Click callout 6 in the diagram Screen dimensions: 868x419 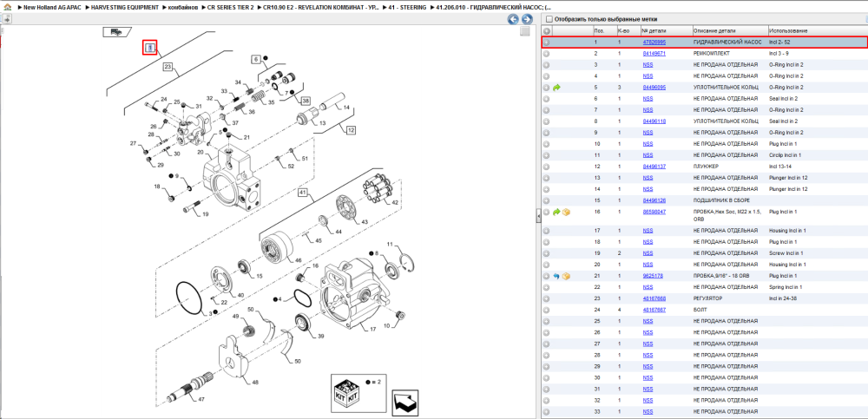tap(256, 59)
